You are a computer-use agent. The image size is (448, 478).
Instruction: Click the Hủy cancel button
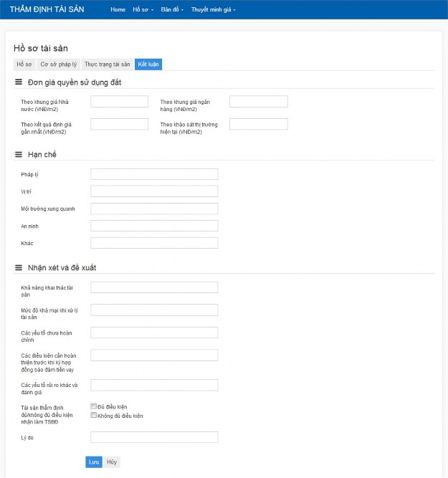coord(112,462)
